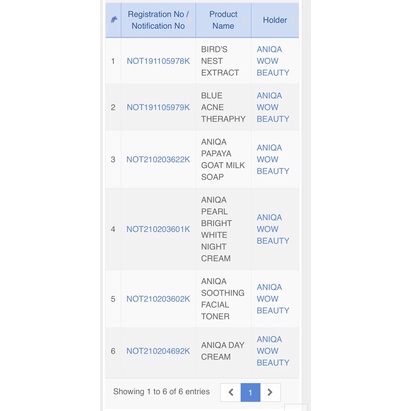Select the Aniqa Day Cream product cell
411x411 pixels.
point(223,351)
